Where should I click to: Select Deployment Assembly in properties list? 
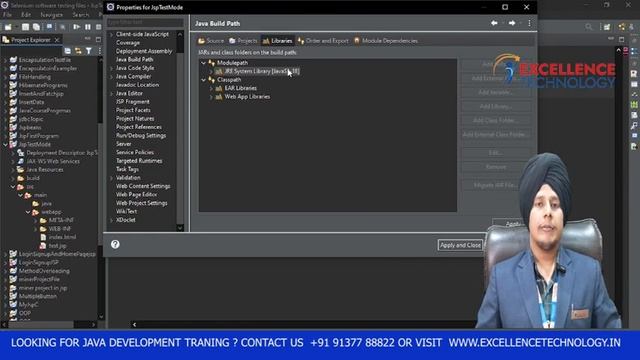coord(144,51)
